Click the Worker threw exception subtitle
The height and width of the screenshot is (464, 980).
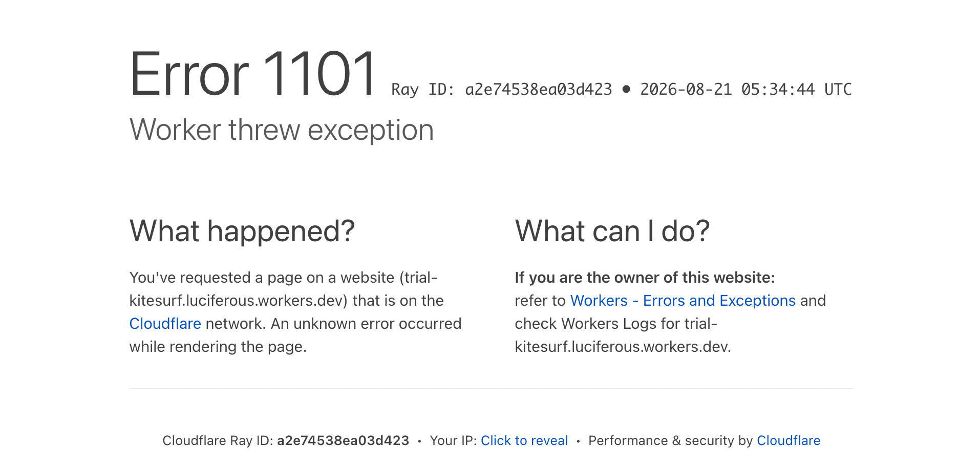(x=282, y=130)
